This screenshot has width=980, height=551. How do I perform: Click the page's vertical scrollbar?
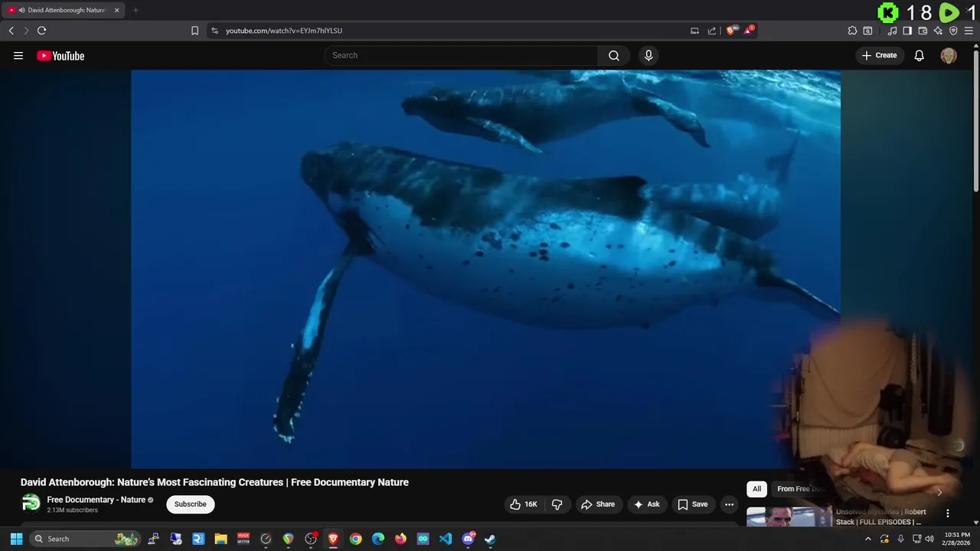976,122
